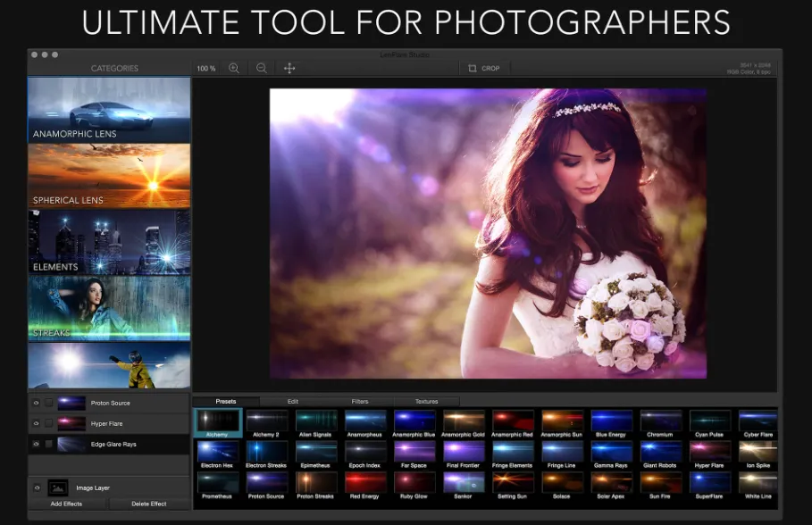Viewport: 812px width, 525px height.
Task: Pick the Epimetheus preset
Action: [316, 454]
